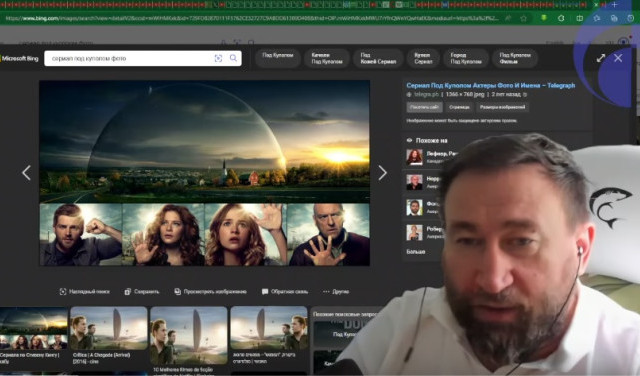Viewport: 640px width, 376px height.
Task: Click the visual search camera icon in search box
Action: pyautogui.click(x=218, y=58)
